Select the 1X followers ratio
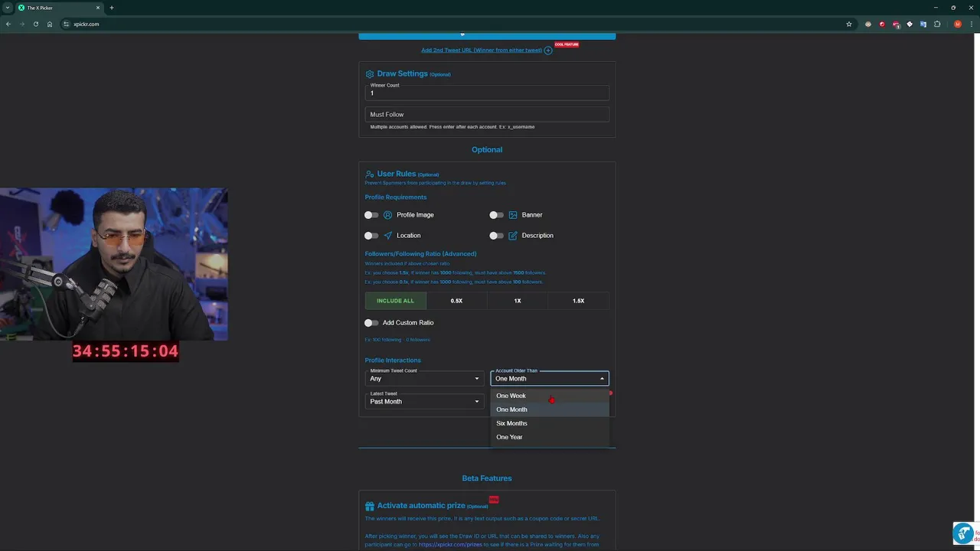This screenshot has height=551, width=980. coord(518,301)
